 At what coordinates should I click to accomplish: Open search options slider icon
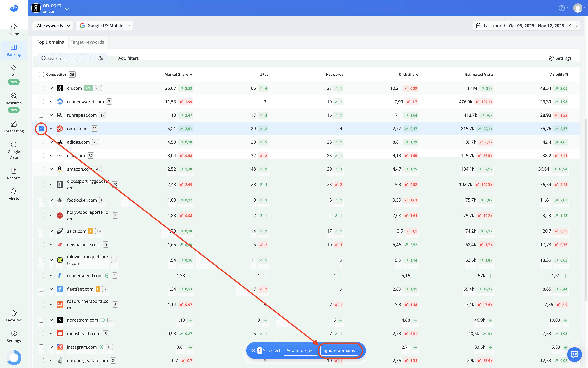coord(101,58)
